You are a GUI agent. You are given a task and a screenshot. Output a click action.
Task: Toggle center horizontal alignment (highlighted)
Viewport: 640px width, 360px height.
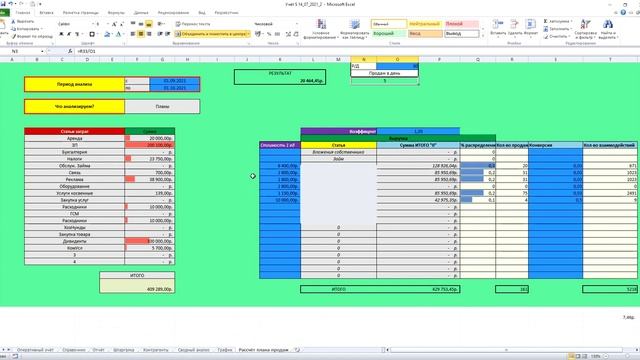(x=141, y=34)
